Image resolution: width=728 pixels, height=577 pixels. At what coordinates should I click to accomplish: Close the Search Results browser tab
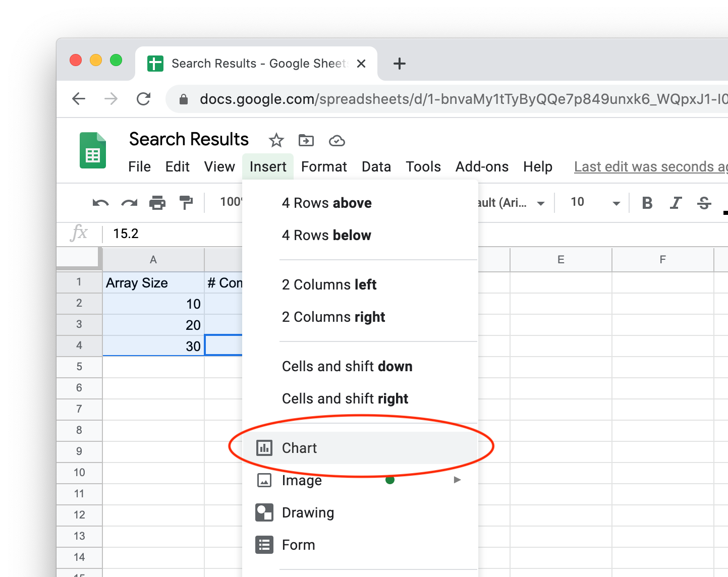[x=361, y=64]
